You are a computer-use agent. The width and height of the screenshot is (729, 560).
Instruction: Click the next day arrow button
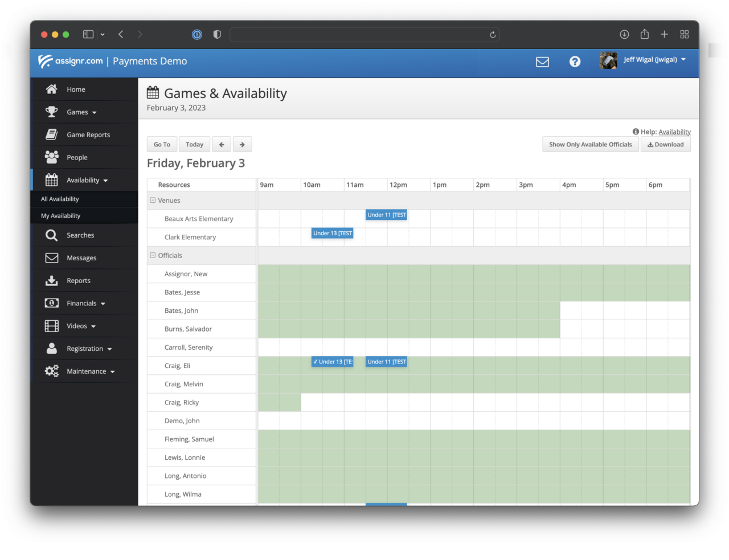click(242, 145)
